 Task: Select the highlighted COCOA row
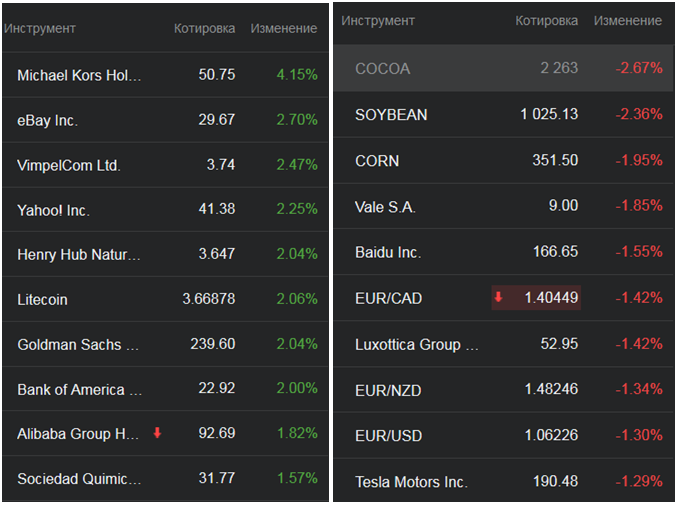point(383,69)
